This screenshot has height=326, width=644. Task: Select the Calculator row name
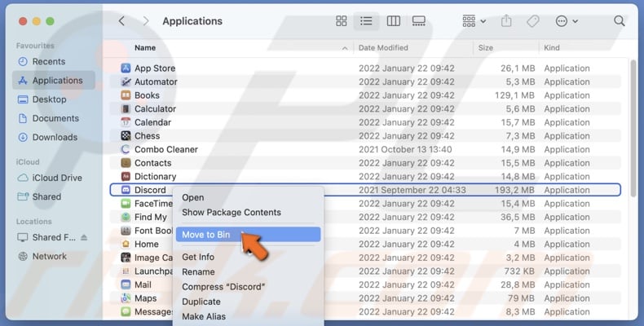pos(155,109)
